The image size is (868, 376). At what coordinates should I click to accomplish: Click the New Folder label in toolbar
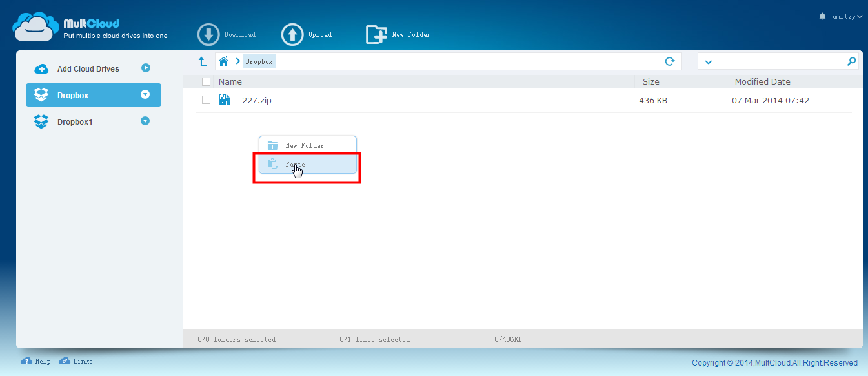pyautogui.click(x=411, y=35)
